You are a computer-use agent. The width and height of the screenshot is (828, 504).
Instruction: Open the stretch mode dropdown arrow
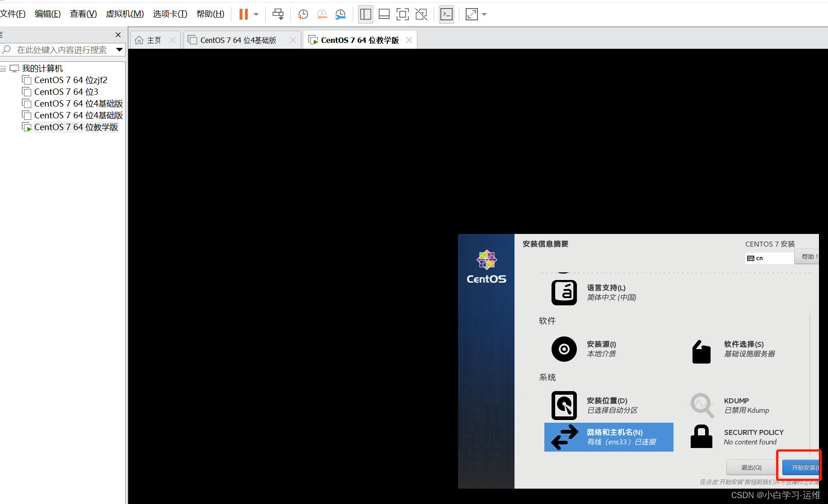click(x=484, y=14)
